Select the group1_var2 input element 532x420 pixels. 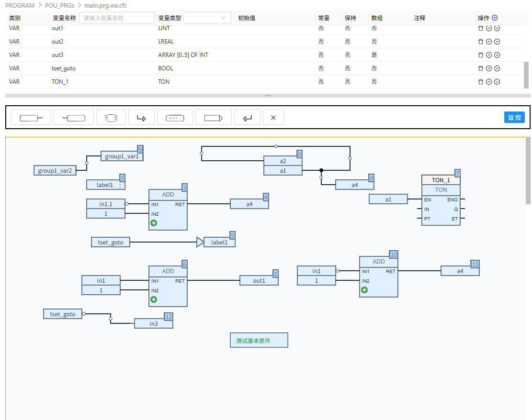pyautogui.click(x=55, y=170)
